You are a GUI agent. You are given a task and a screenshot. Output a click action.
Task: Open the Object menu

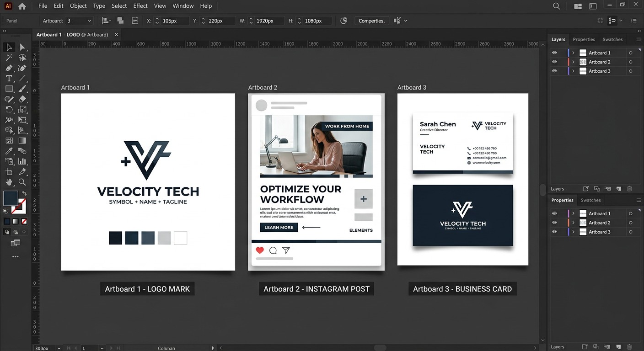pyautogui.click(x=78, y=6)
